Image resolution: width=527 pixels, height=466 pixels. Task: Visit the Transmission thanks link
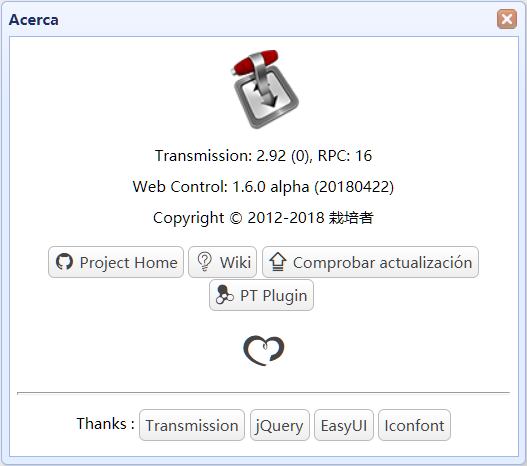[192, 425]
